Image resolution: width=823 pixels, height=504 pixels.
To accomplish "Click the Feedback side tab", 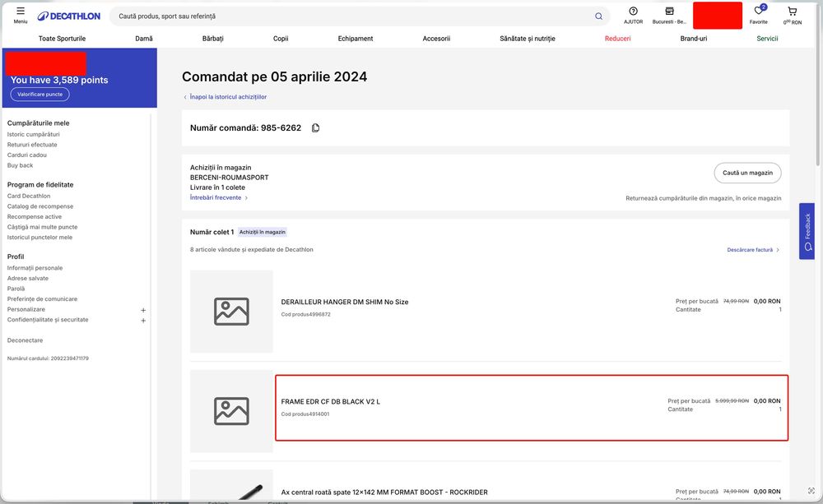I will click(x=807, y=231).
